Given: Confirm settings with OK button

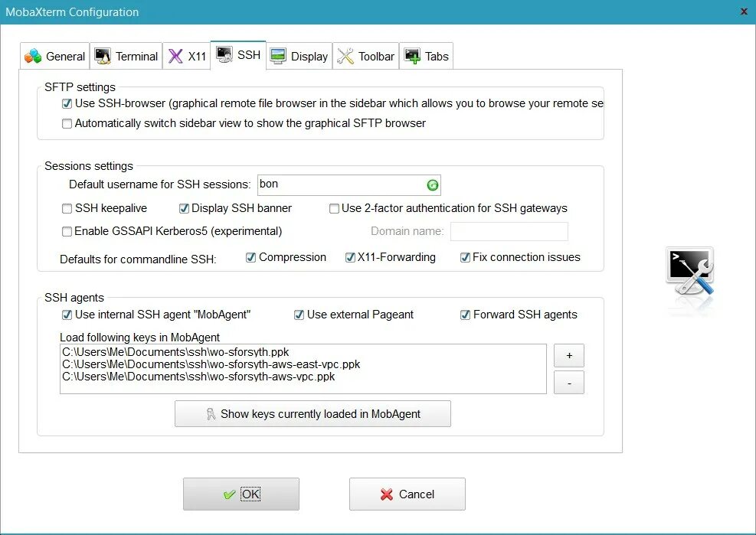Looking at the screenshot, I should pos(241,494).
